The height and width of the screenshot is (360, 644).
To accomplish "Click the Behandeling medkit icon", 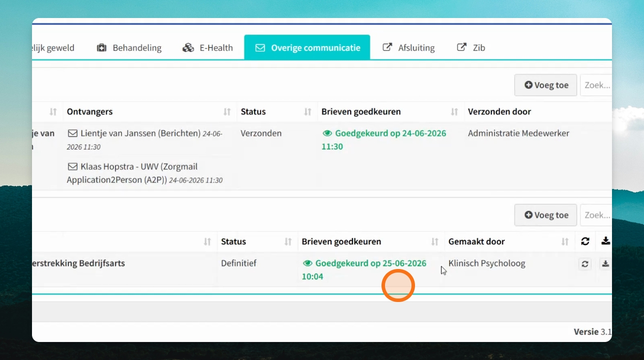I will [x=101, y=47].
